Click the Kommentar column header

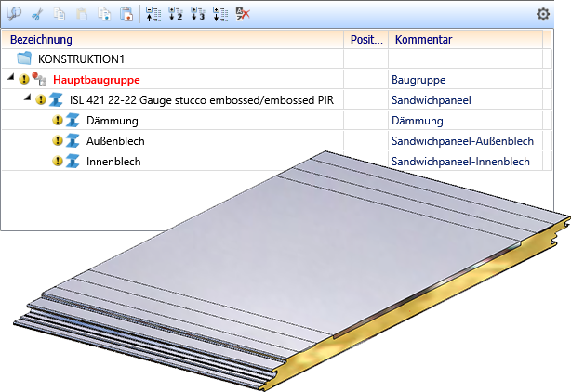[465, 39]
